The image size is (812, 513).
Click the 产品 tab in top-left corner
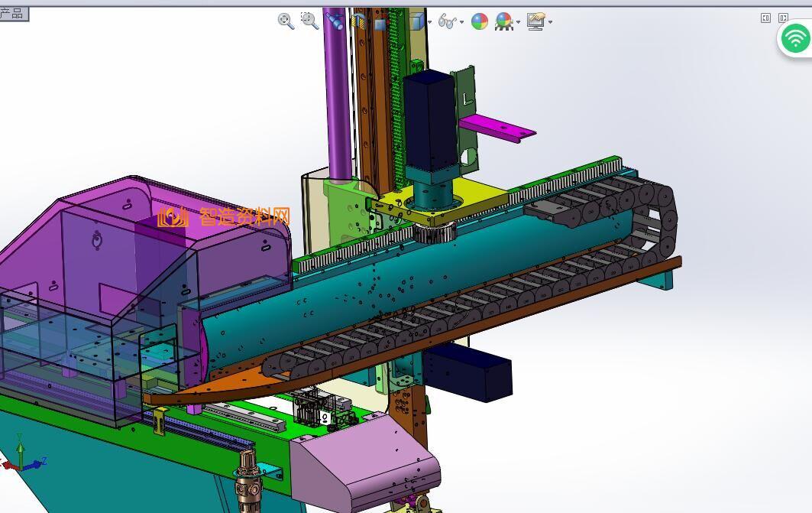pyautogui.click(x=13, y=14)
